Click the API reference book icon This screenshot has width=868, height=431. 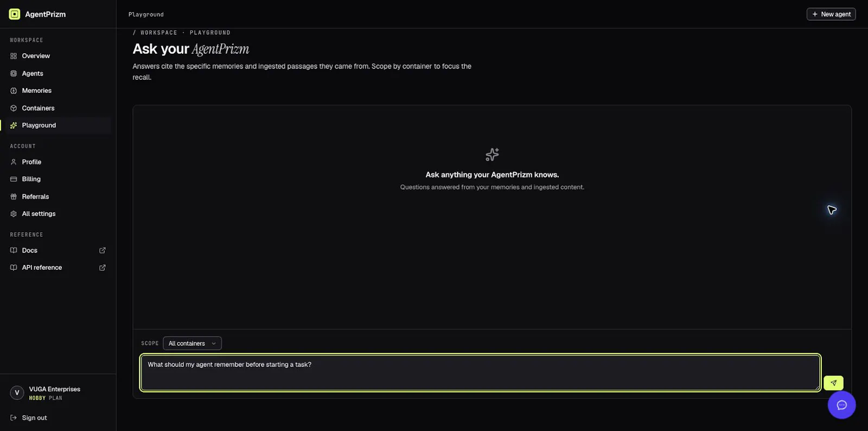click(14, 268)
